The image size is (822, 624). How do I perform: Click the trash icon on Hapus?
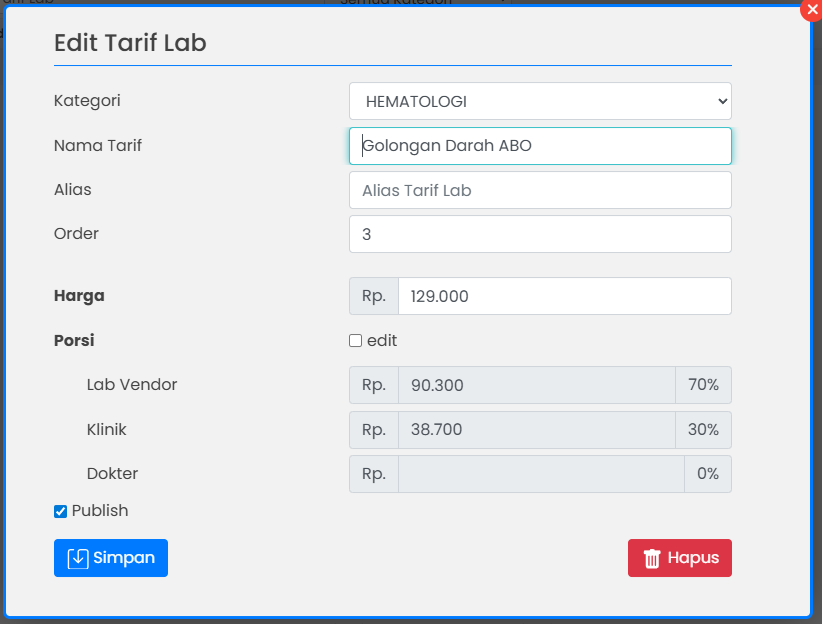coord(652,558)
